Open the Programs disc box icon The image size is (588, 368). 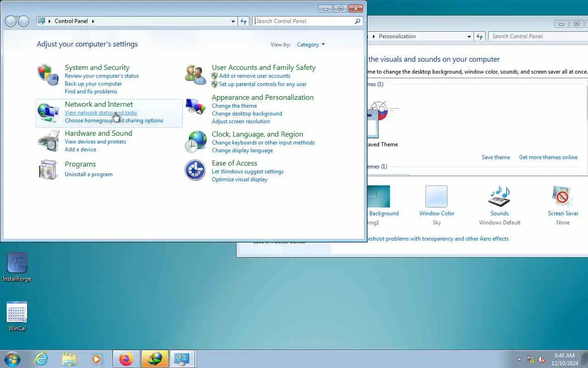(48, 170)
